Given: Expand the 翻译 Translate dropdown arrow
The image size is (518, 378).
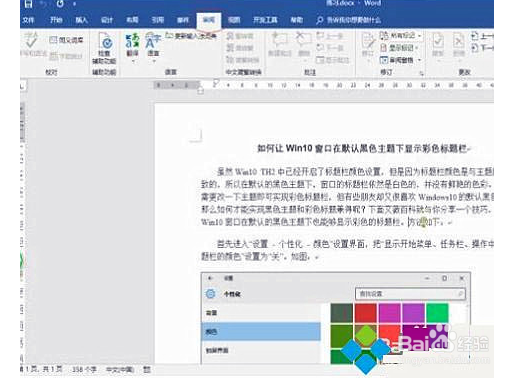Looking at the screenshot, I should point(133,61).
